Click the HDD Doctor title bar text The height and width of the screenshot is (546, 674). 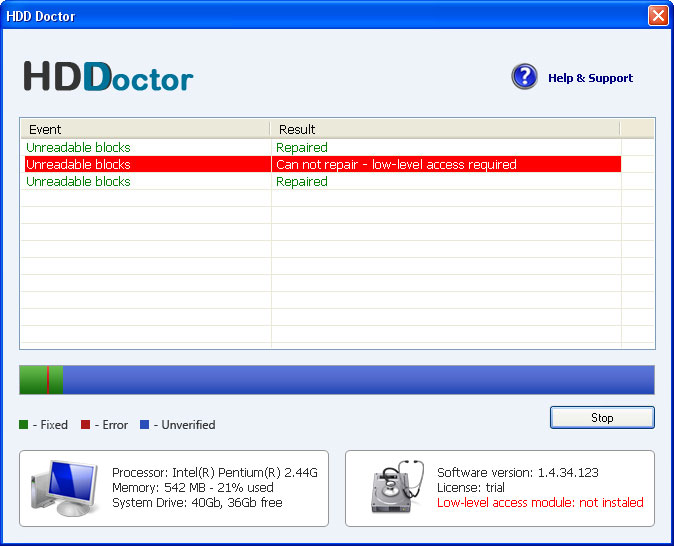40,16
